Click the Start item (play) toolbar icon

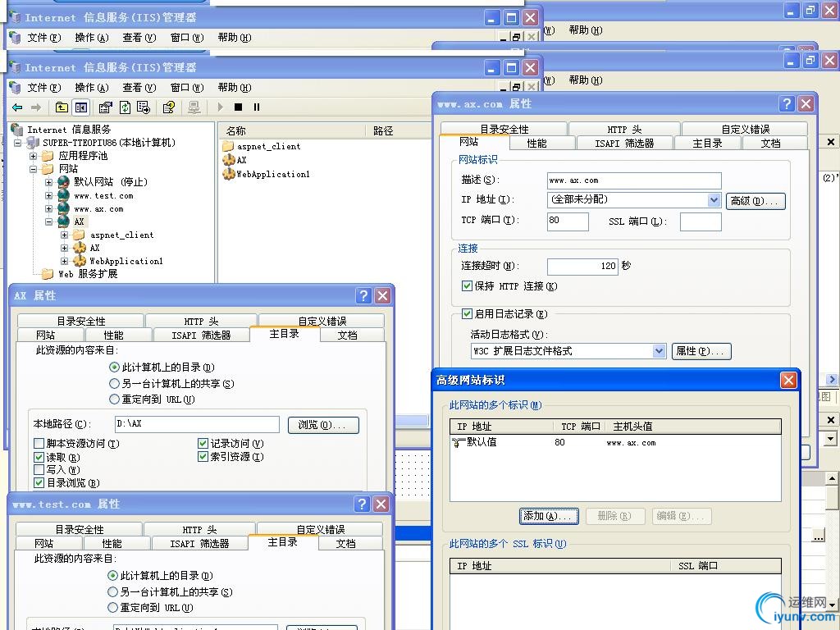[x=220, y=107]
